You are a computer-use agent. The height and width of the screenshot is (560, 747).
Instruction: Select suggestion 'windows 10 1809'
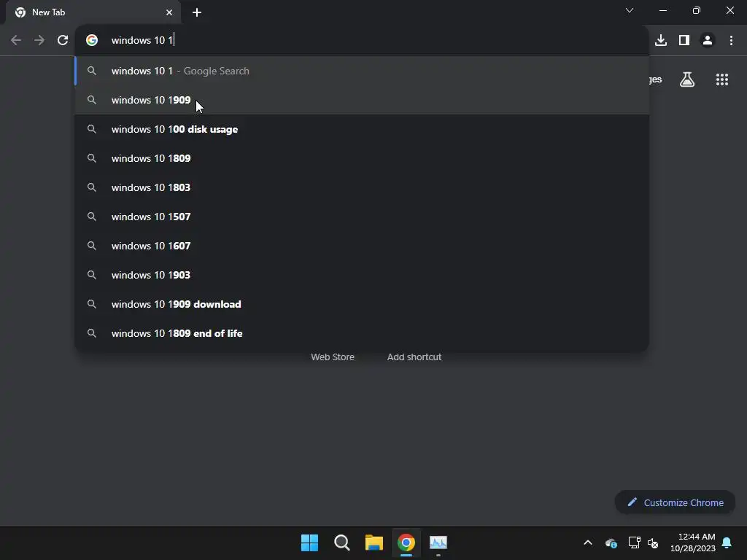tap(362, 158)
